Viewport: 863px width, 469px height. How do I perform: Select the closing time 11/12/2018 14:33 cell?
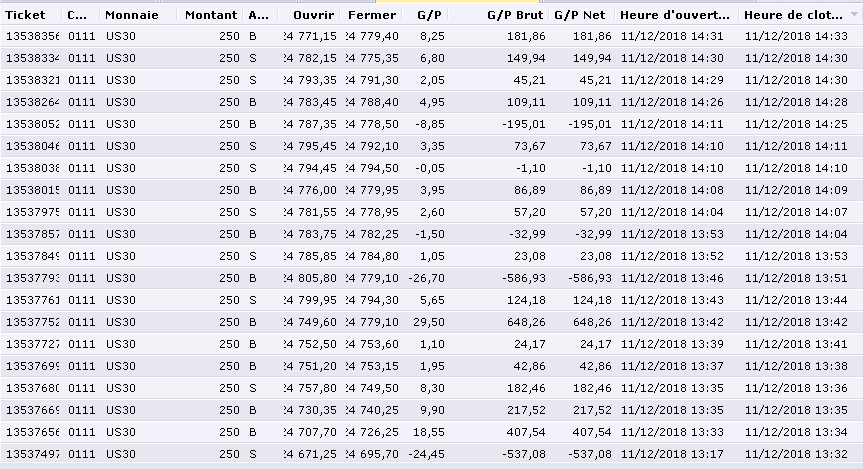798,36
